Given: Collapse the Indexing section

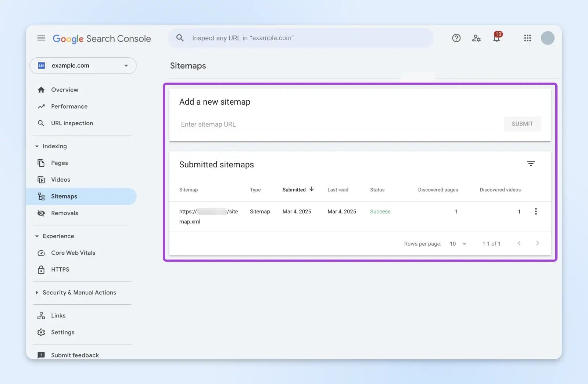Looking at the screenshot, I should click(37, 146).
